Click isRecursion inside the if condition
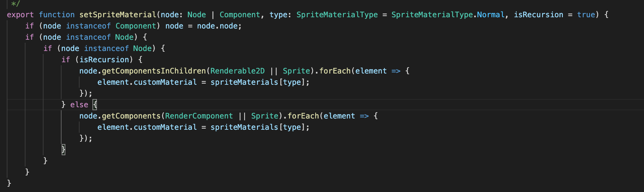 [104, 60]
